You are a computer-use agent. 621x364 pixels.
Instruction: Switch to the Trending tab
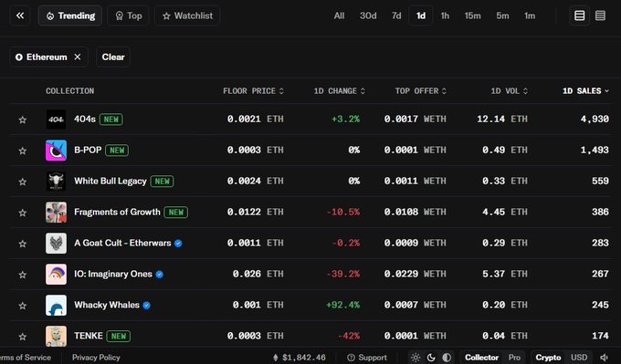(x=70, y=16)
